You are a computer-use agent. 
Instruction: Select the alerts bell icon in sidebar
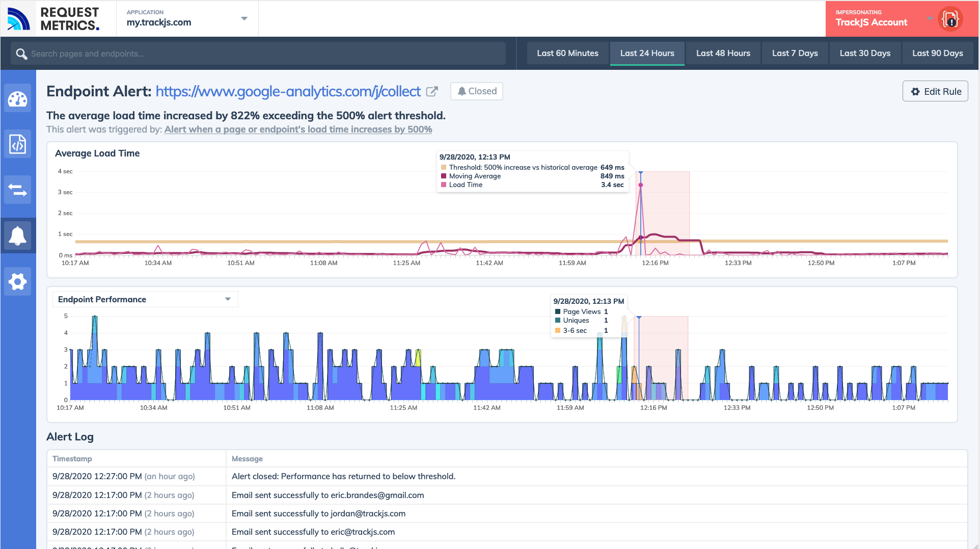18,236
